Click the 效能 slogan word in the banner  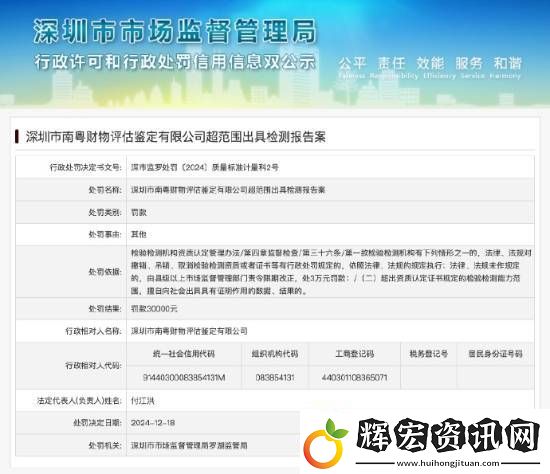click(430, 64)
